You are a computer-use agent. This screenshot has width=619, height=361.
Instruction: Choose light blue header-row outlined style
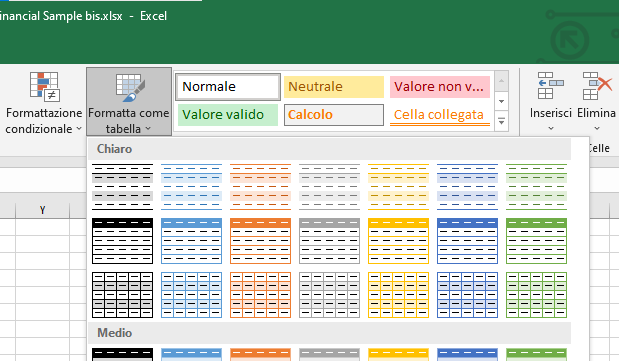click(x=191, y=241)
